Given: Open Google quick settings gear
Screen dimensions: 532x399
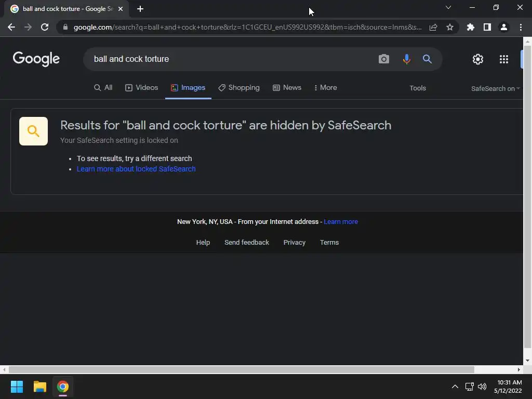Looking at the screenshot, I should click(x=478, y=59).
